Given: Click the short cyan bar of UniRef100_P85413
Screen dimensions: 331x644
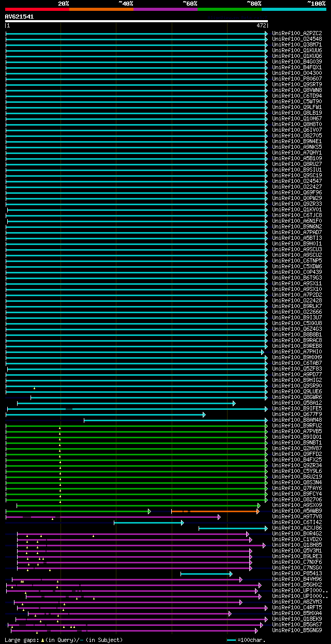Looking at the screenshot, I should click(x=206, y=574).
